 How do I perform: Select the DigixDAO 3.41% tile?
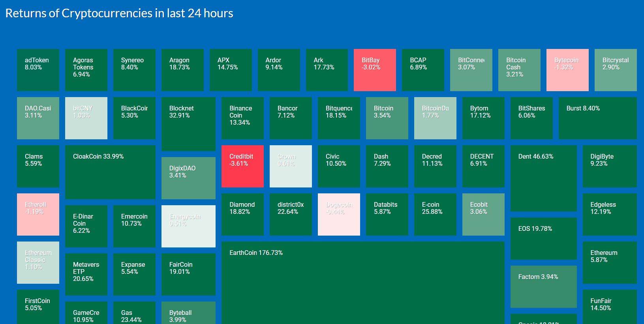click(188, 178)
